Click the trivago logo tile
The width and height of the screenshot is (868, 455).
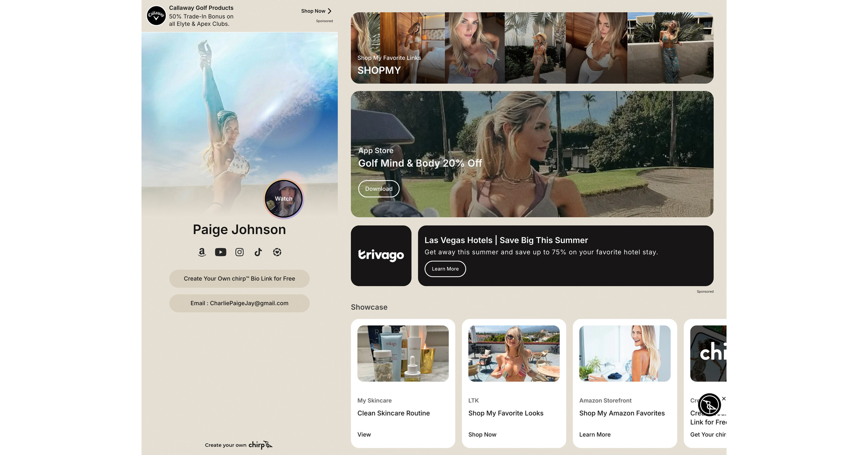click(381, 256)
